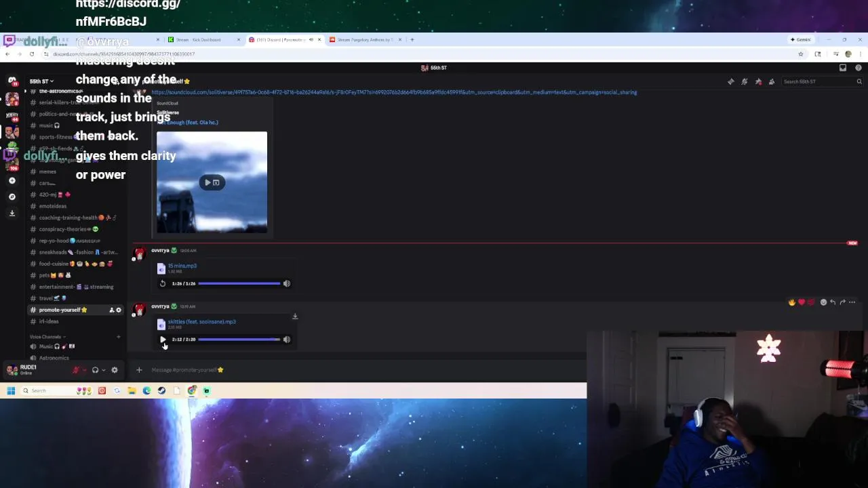Open a new browser tab
This screenshot has width=868, height=488.
[412, 39]
